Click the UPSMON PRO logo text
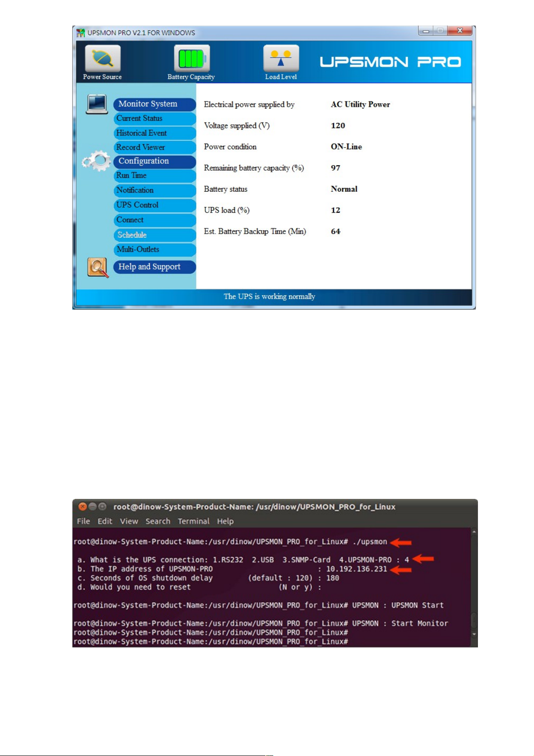The image size is (534, 756). coord(390,62)
